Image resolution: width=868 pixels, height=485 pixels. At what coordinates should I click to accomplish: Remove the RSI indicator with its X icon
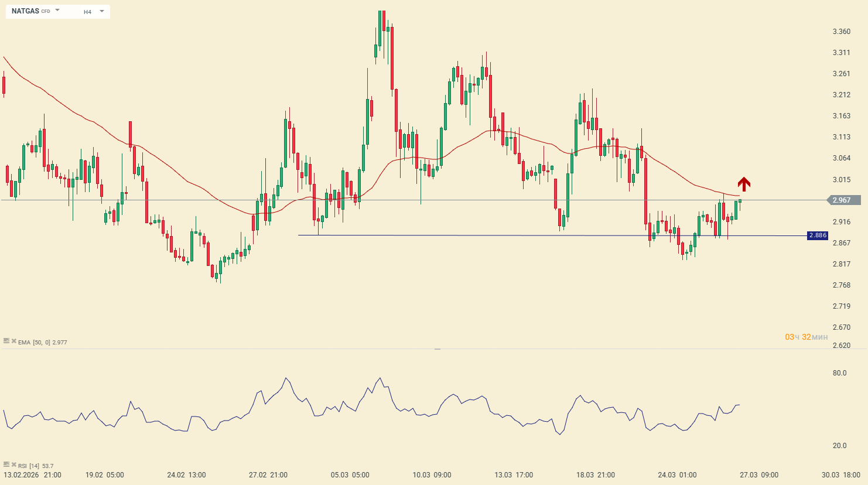point(14,464)
